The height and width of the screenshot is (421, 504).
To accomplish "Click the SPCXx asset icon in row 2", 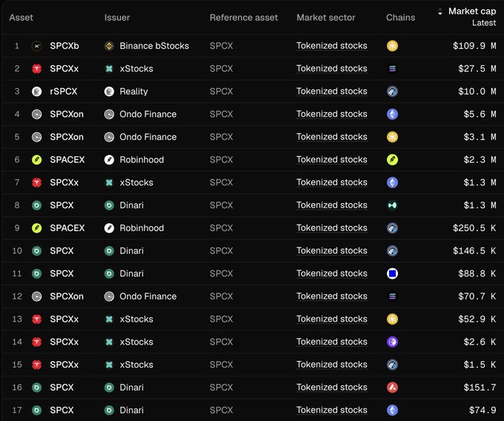I will pos(36,69).
